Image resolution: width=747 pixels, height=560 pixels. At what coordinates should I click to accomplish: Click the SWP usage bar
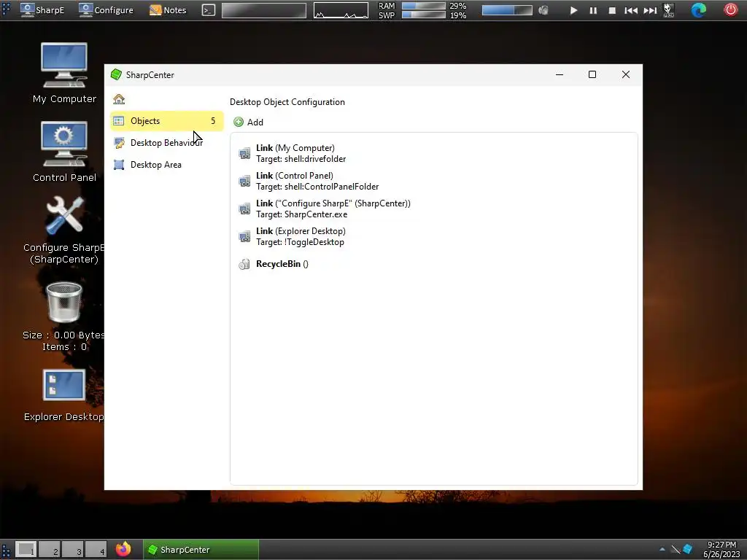tap(424, 15)
